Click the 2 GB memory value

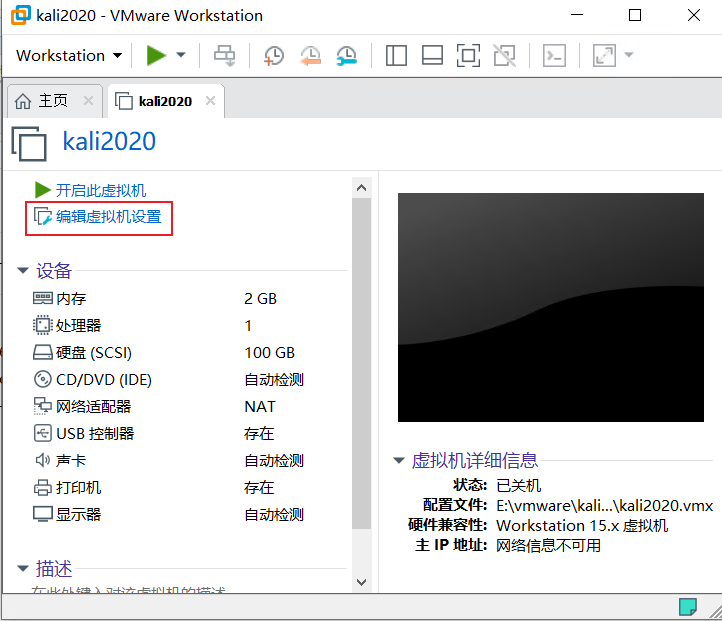260,299
